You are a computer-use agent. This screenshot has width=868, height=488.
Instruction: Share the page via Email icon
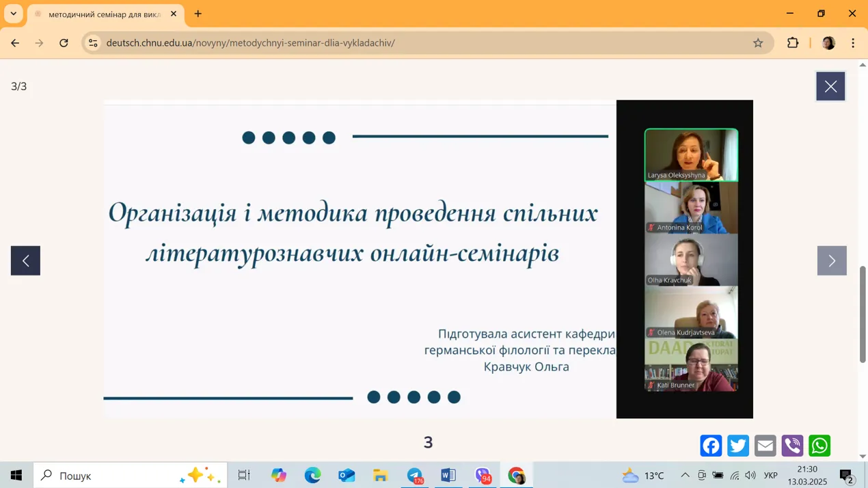[x=765, y=446]
